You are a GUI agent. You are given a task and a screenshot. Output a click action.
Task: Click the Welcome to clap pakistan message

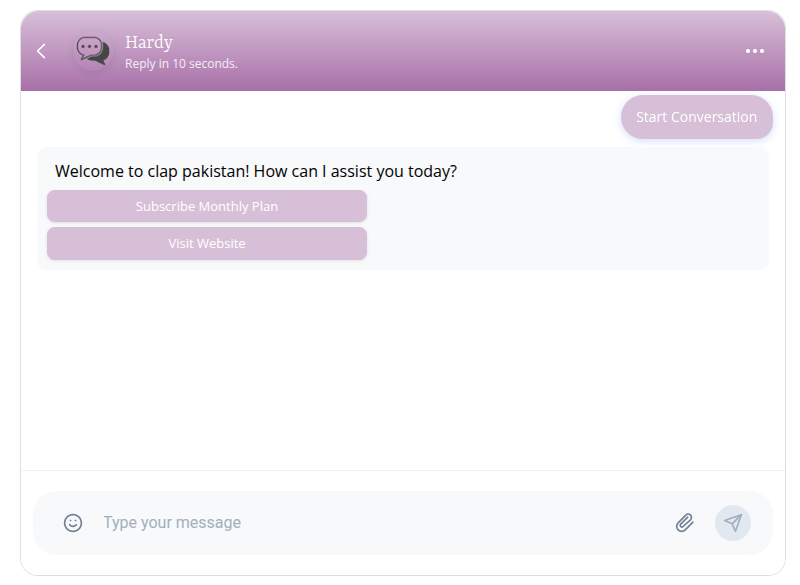tap(256, 171)
